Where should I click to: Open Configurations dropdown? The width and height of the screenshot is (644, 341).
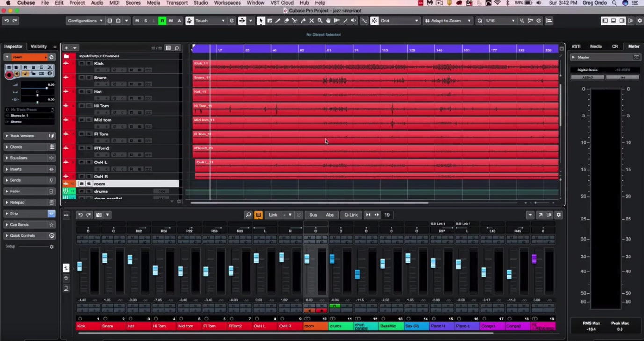click(x=85, y=21)
